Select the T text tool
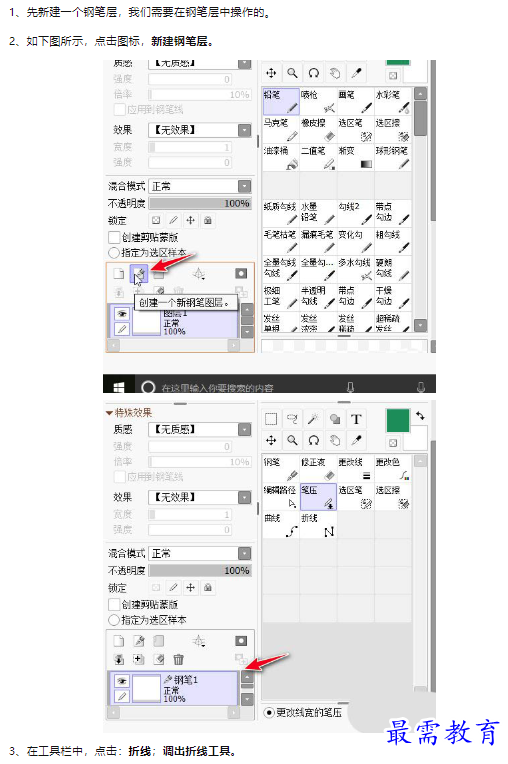Image resolution: width=508 pixels, height=764 pixels. tap(356, 419)
